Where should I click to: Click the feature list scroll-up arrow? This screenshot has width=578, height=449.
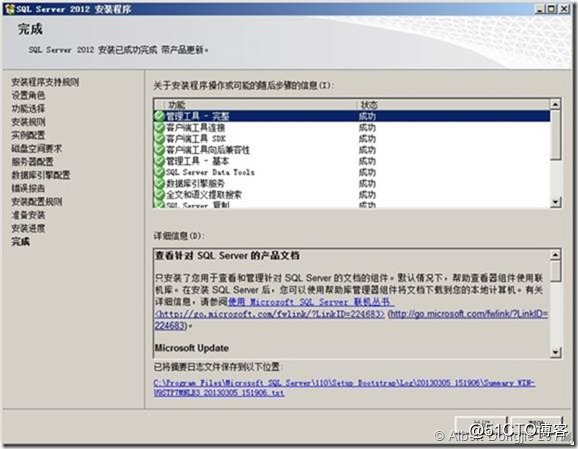coord(555,104)
